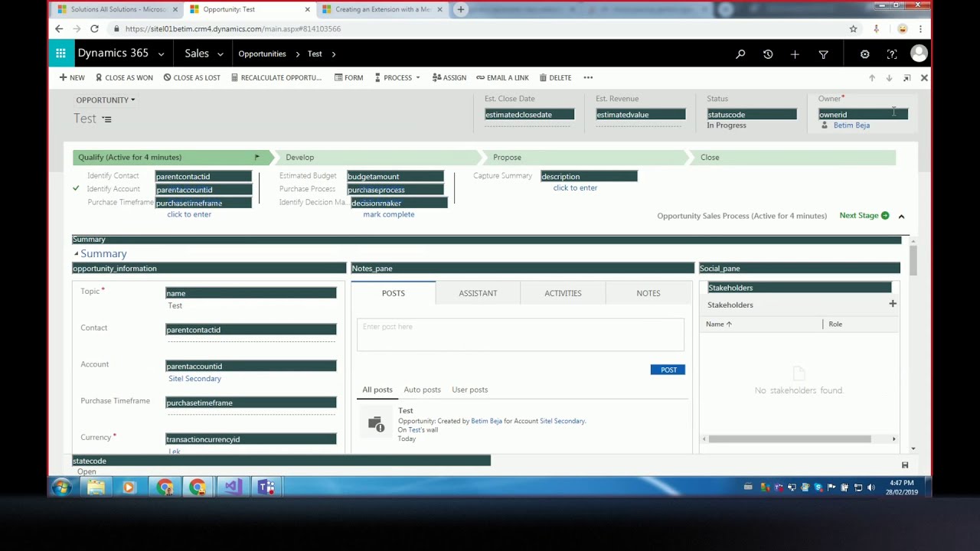Open the list icon next to Test title

[x=107, y=119]
